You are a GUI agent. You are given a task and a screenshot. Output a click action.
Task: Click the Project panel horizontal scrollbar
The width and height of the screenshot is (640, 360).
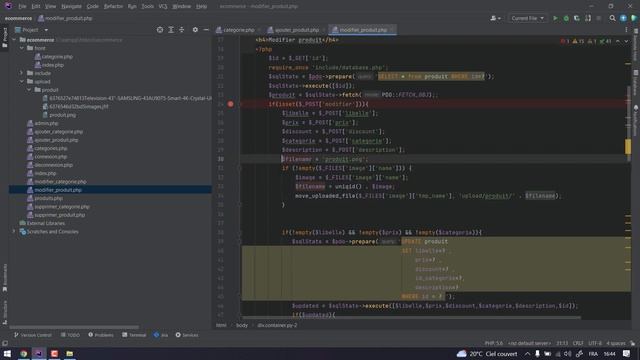click(74, 327)
